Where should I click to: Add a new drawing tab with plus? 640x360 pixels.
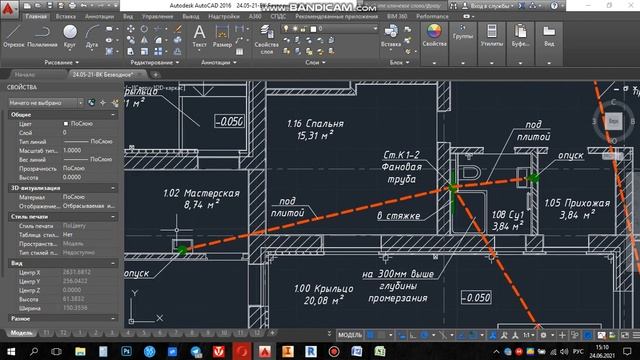155,75
